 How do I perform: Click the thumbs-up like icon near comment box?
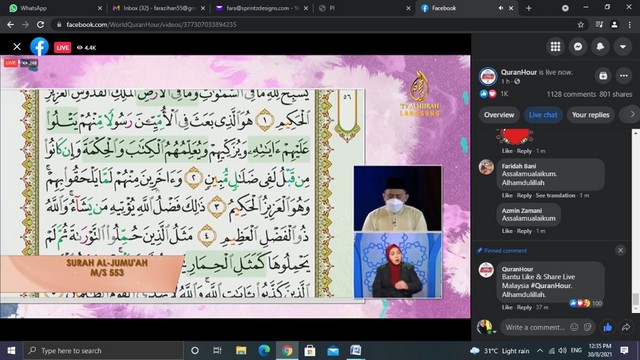click(x=607, y=327)
